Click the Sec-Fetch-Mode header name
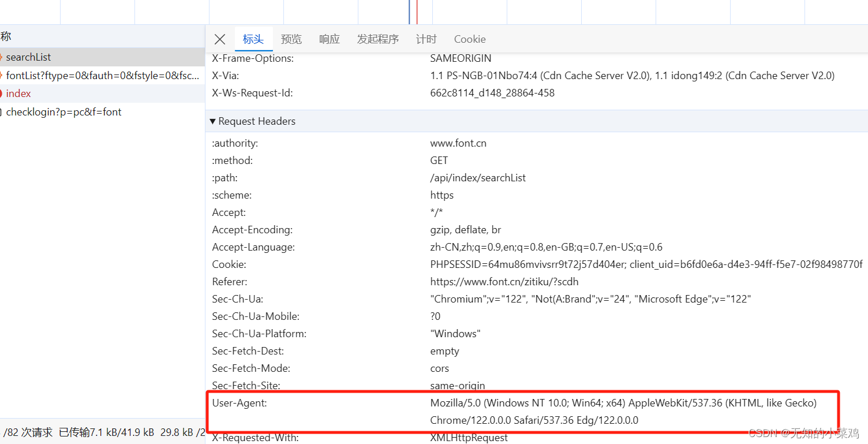This screenshot has height=444, width=868. point(251,368)
